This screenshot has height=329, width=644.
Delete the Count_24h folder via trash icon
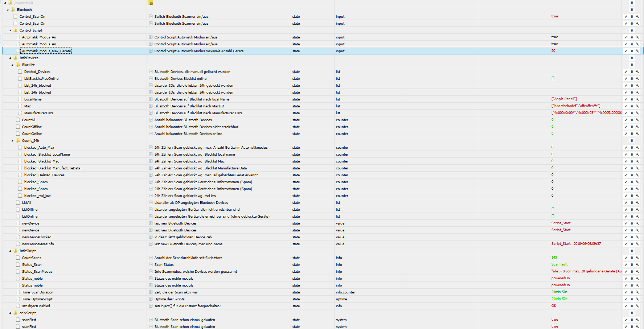coord(632,141)
